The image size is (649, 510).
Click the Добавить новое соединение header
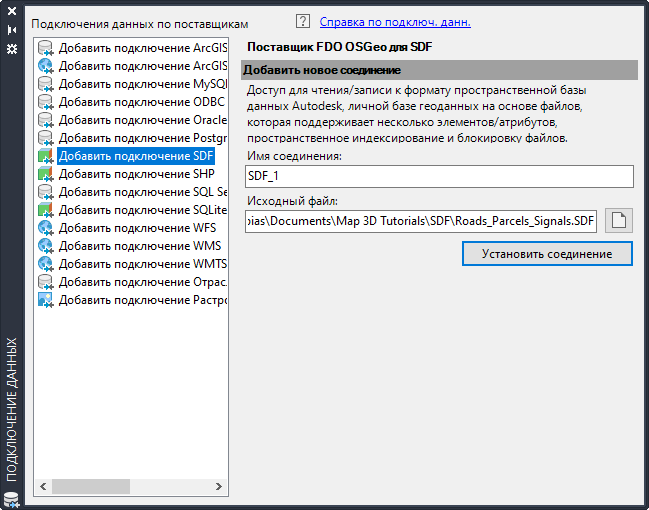click(439, 70)
